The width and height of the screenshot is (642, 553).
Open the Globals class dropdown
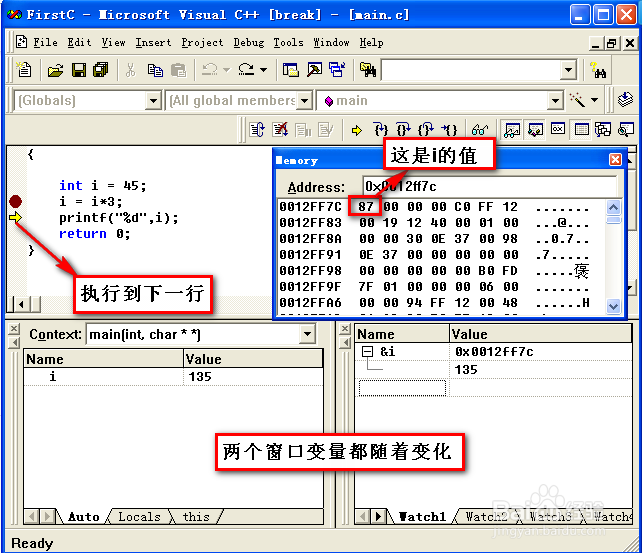click(x=153, y=100)
